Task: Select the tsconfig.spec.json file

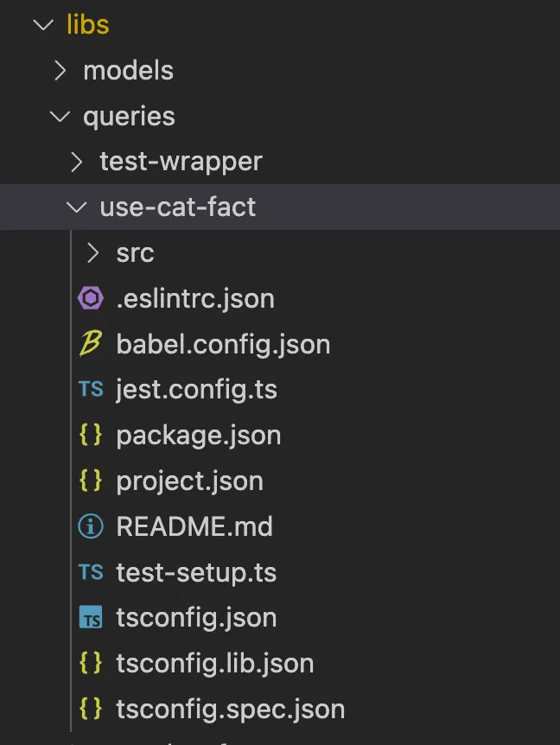Action: click(x=230, y=710)
